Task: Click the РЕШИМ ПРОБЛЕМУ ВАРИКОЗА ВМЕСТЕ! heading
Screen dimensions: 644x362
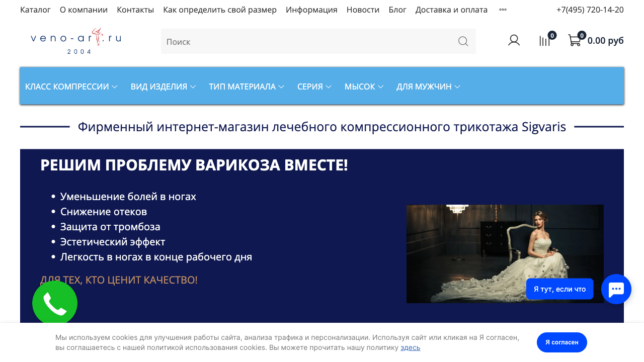Action: [194, 165]
